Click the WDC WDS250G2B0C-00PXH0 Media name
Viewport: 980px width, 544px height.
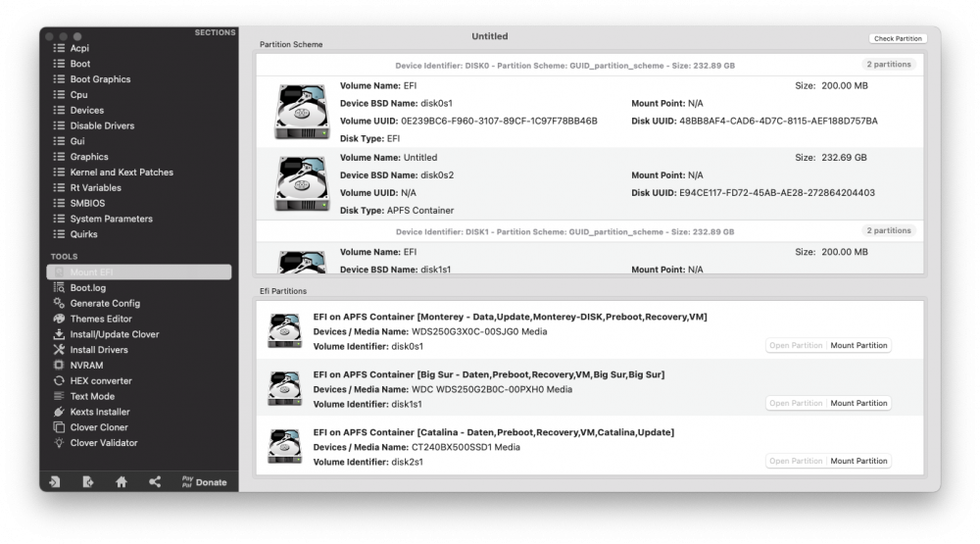coord(491,389)
